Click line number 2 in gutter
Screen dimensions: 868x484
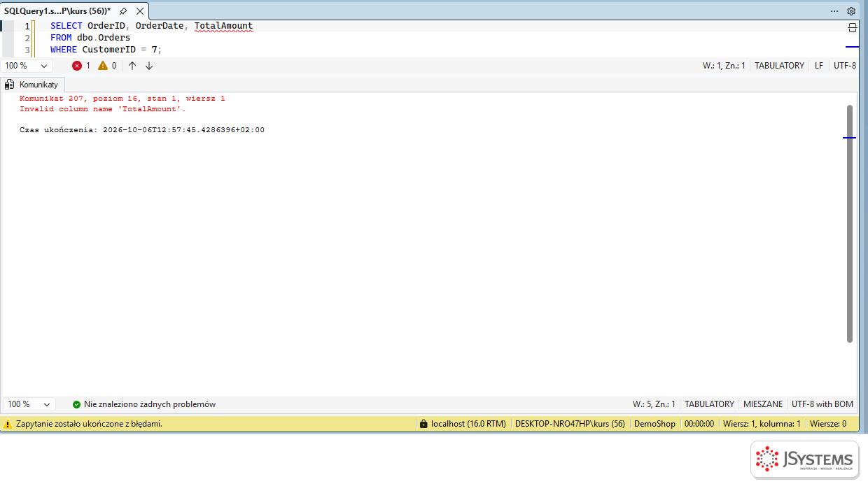pyautogui.click(x=27, y=38)
